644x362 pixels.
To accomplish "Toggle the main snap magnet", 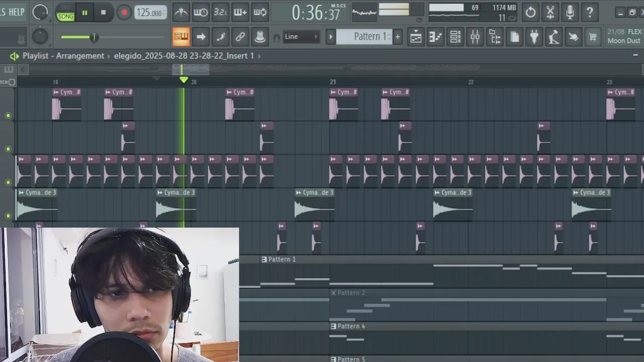I will (276, 37).
